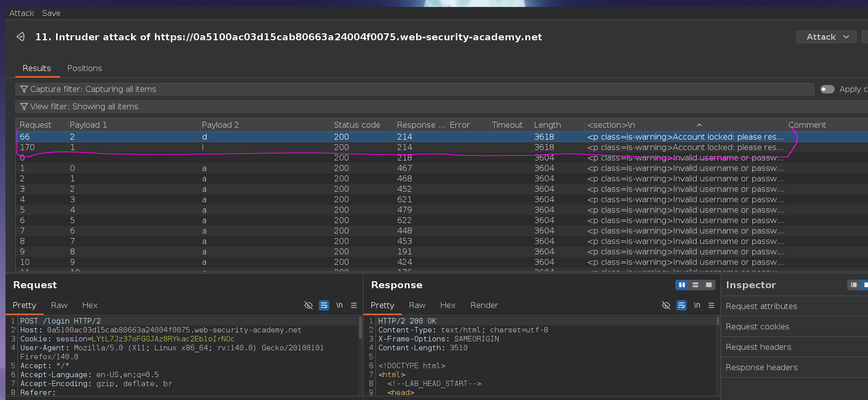Toggle line wrap icon in Request panel

(x=324, y=305)
